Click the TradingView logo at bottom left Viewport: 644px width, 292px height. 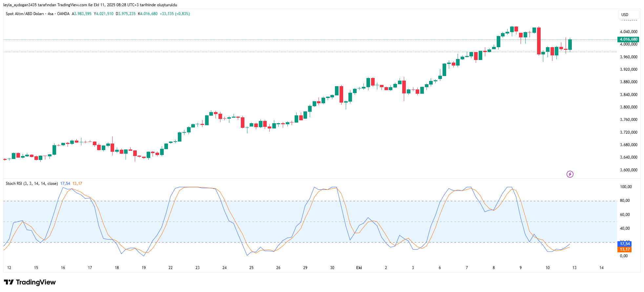(30, 282)
